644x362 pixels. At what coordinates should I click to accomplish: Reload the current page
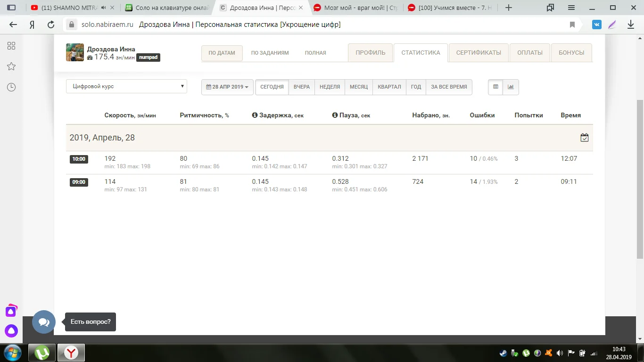[x=51, y=25]
